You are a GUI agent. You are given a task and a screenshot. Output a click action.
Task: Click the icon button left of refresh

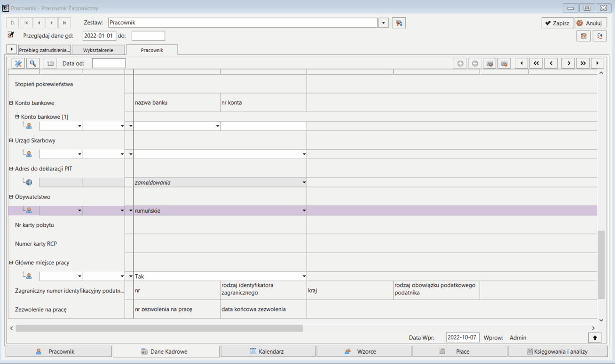pos(583,36)
